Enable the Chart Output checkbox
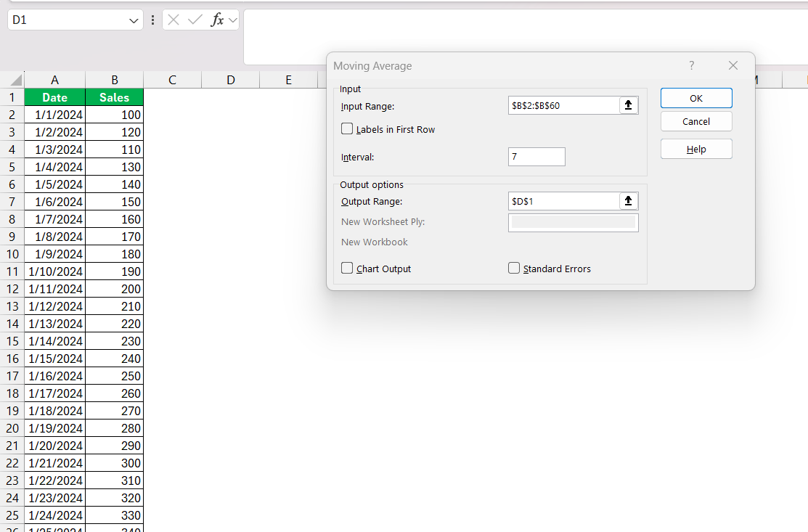808x532 pixels. [347, 269]
